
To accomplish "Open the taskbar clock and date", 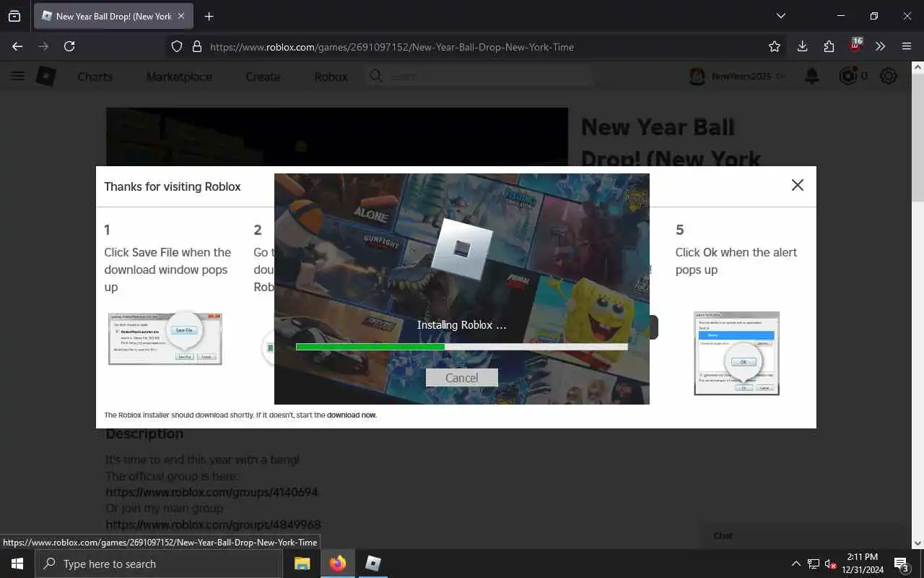I will click(863, 564).
